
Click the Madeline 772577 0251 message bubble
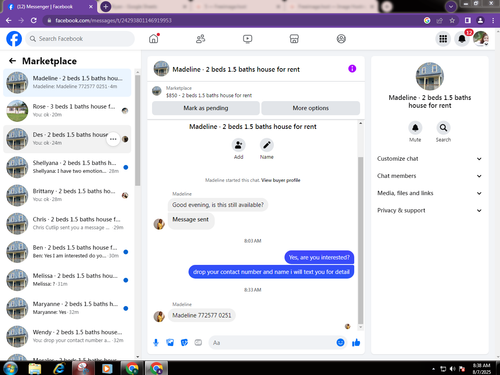201,315
